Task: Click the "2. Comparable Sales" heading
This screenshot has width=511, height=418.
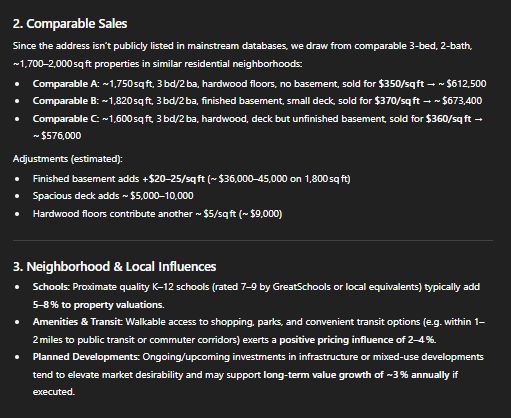Action: click(70, 24)
